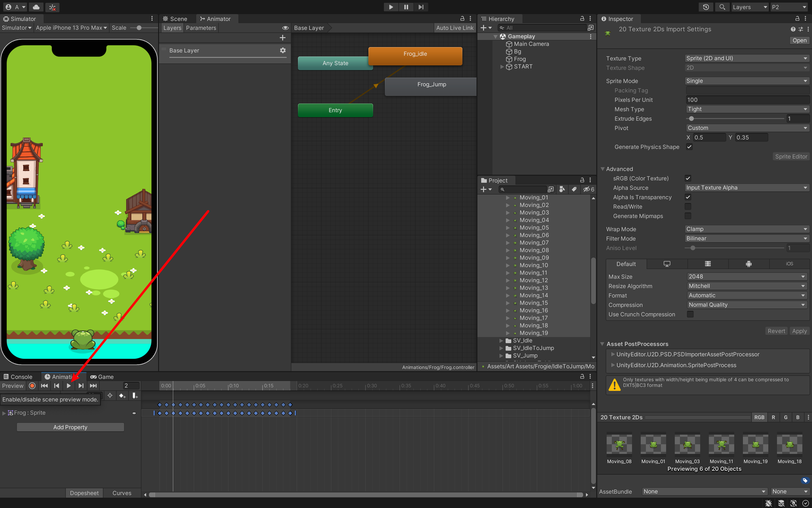Open Max Size dropdown

[x=747, y=277]
